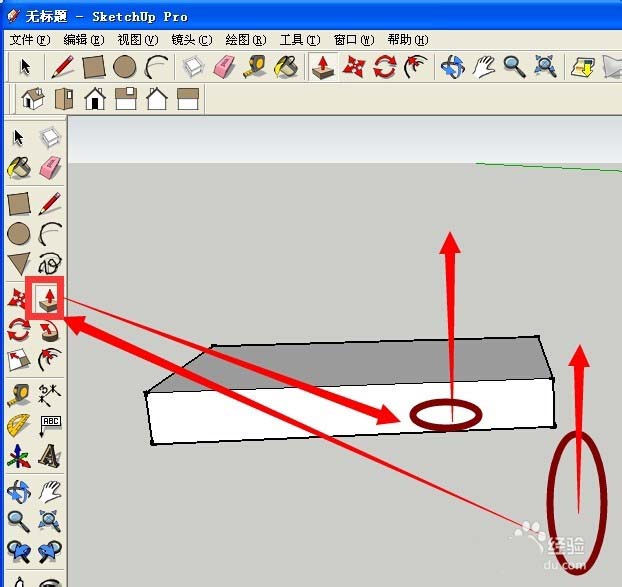
Task: Choose Arc tool in left palette
Action: (50, 233)
